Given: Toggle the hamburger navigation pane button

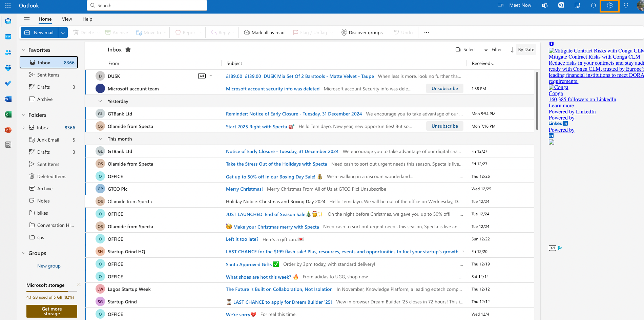Looking at the screenshot, I should pos(27,19).
